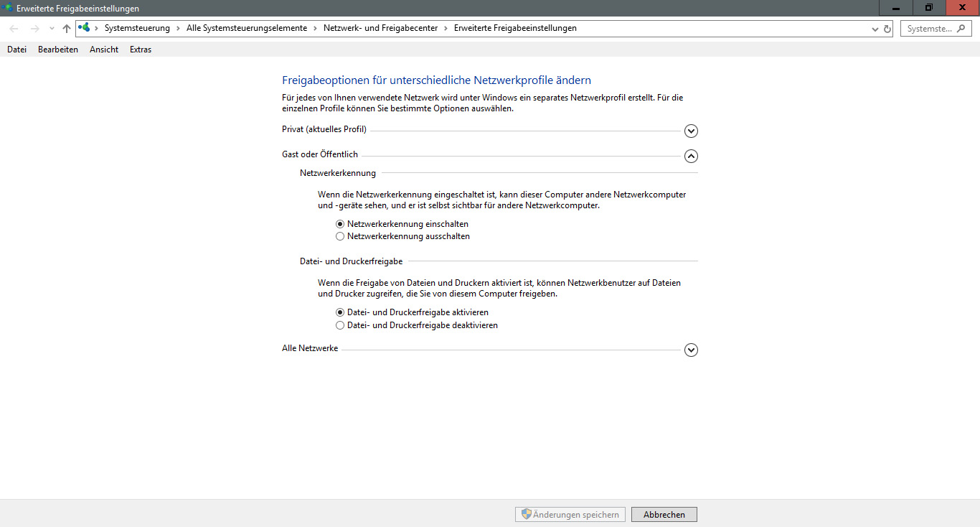The image size is (980, 527).
Task: Click the heading Freigabeoptionen für unterschiedliche Netzwerkprofile ändern
Action: click(x=436, y=80)
